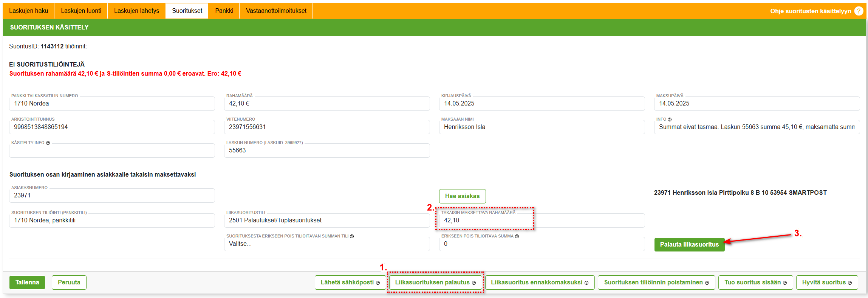868x298 pixels.
Task: Open the Laskujen lähetys tab
Action: click(x=136, y=11)
